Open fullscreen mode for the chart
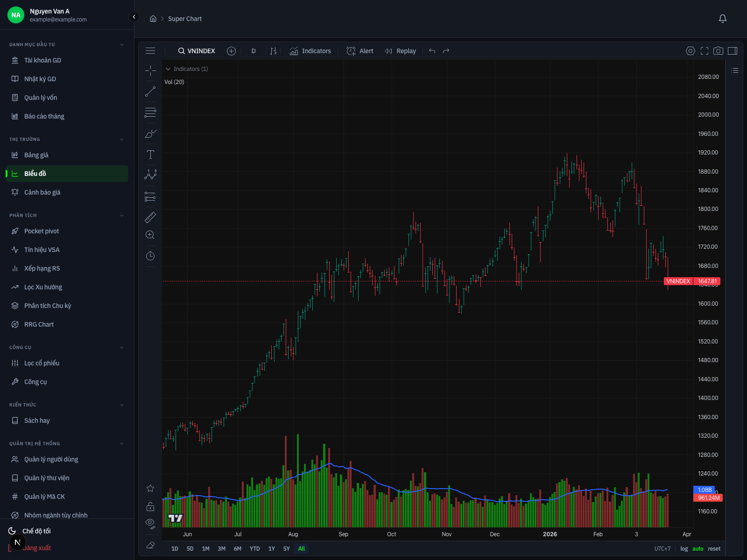747x560 pixels. click(705, 51)
